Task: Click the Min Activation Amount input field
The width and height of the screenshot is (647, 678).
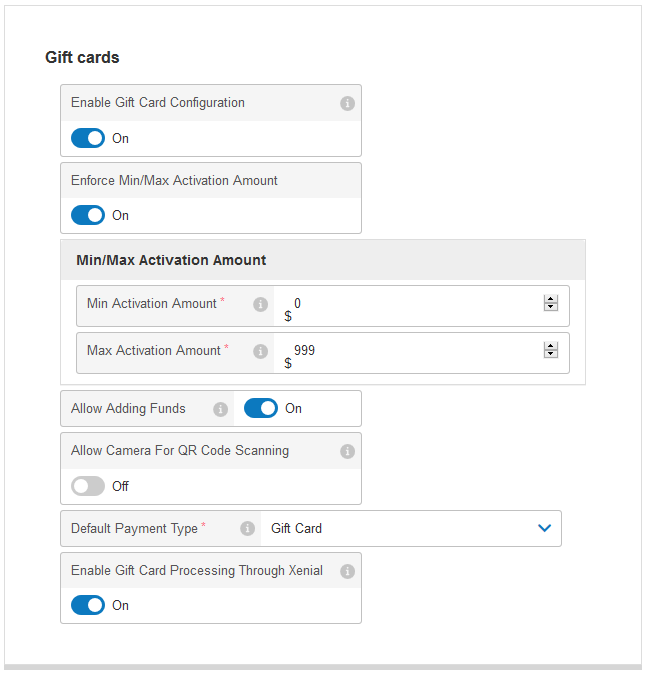Action: click(410, 303)
